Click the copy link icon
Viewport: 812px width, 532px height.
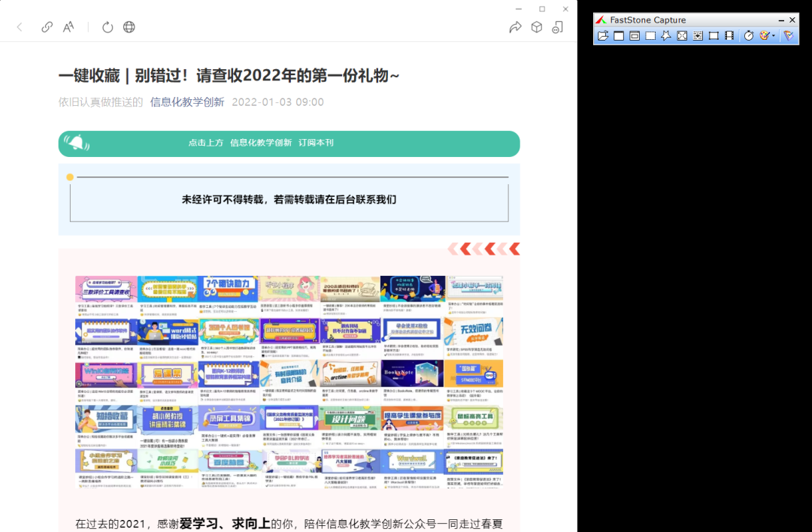47,26
